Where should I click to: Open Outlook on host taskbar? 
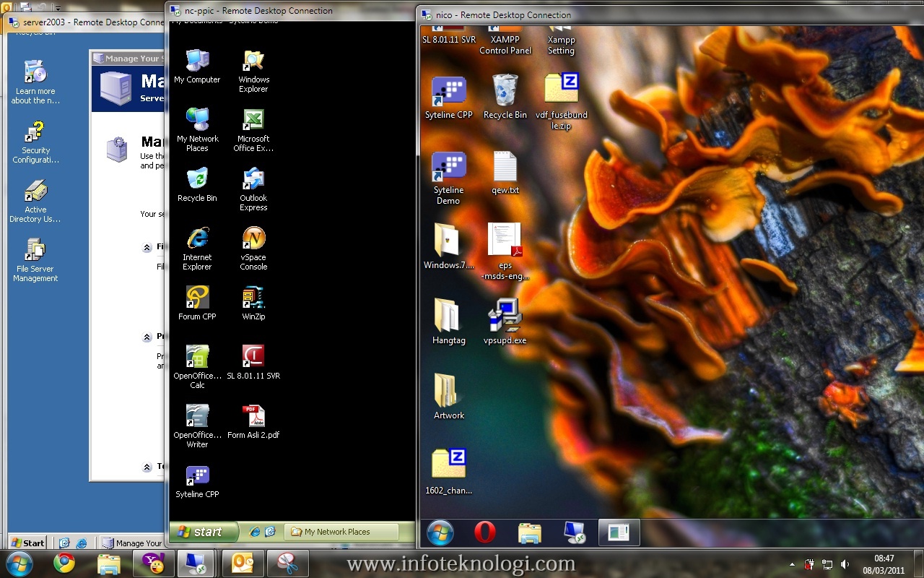point(243,563)
